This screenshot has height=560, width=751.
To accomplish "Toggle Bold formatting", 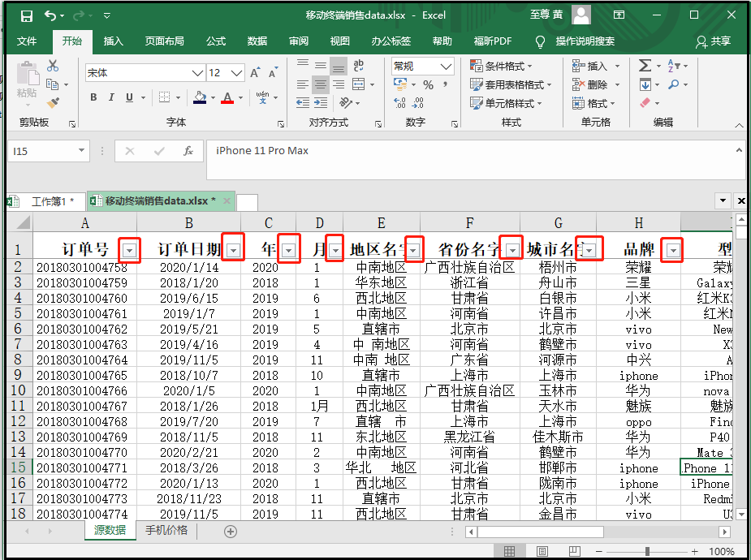I will coord(94,97).
